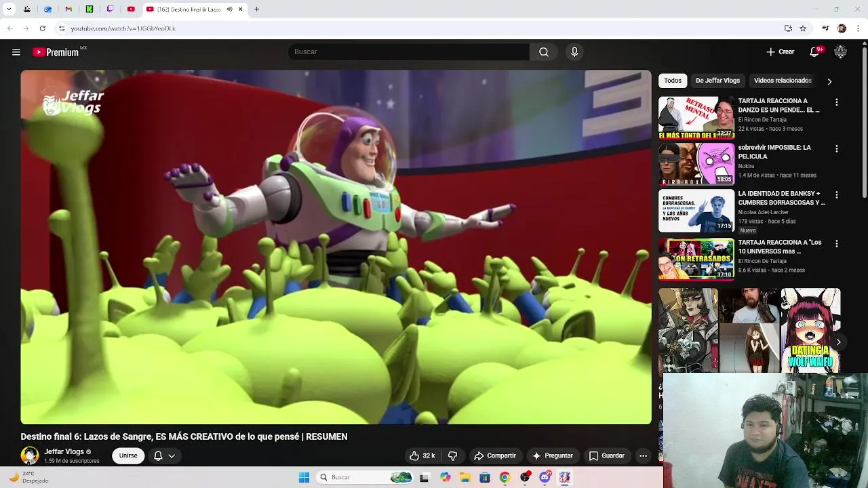This screenshot has height=488, width=868.
Task: Open File Explorer from taskbar
Action: [x=465, y=477]
